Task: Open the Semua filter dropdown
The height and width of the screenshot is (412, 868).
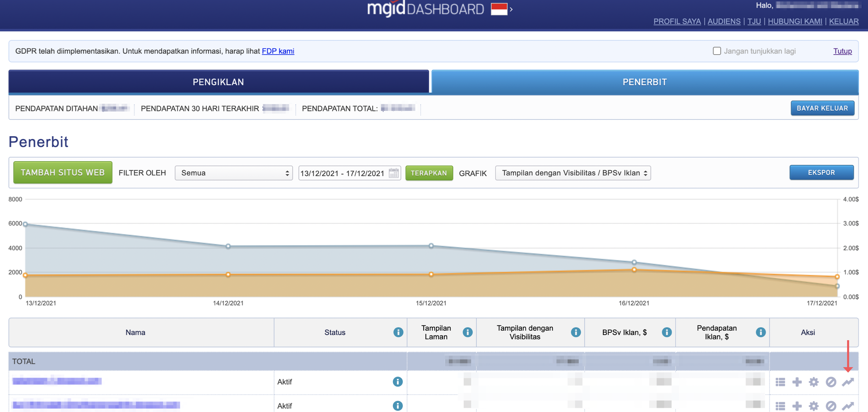Action: coord(234,173)
